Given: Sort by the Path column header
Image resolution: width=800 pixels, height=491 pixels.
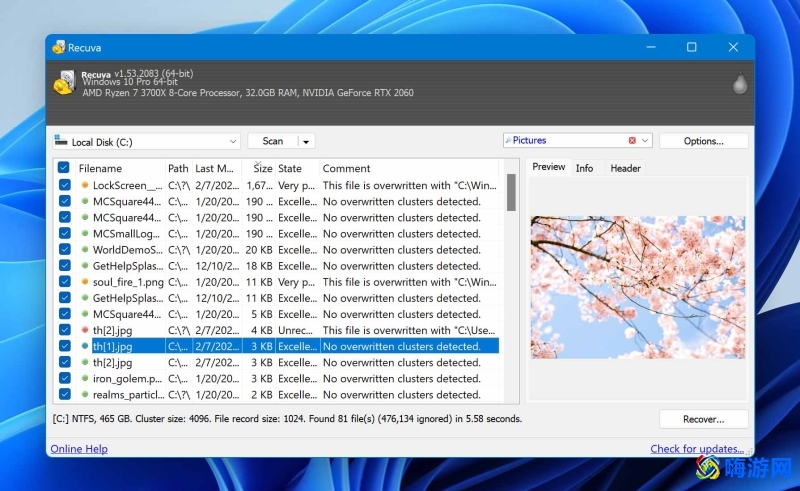Looking at the screenshot, I should 179,168.
